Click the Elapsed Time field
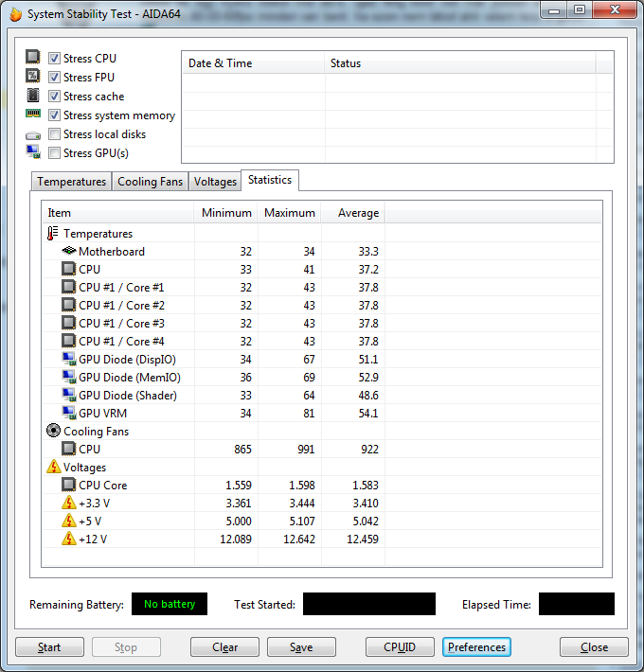644x672 pixels. tap(576, 604)
